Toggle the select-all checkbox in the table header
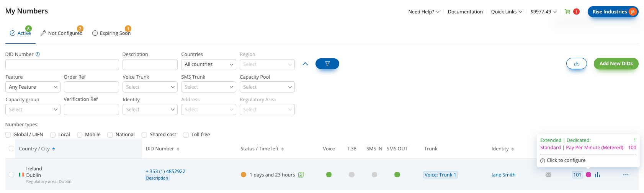Viewport: 644px width, 193px height. click(11, 148)
